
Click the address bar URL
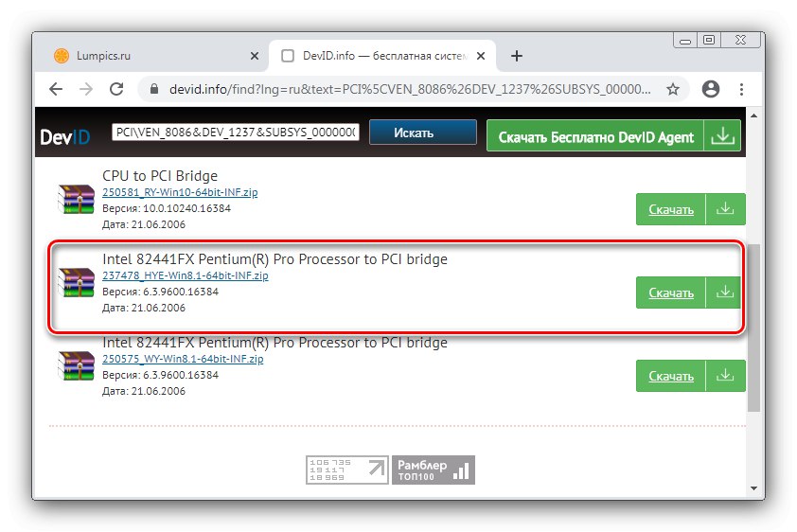pyautogui.click(x=410, y=89)
